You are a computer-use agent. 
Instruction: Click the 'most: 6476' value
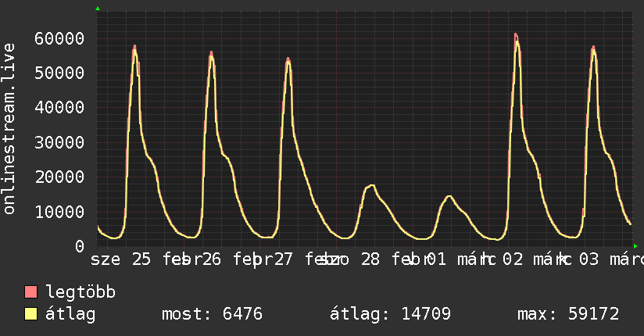[x=212, y=314]
